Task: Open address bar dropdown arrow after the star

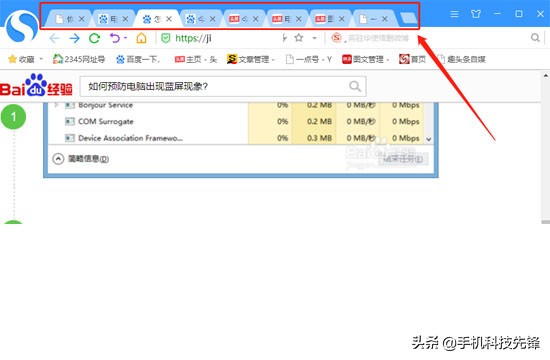Action: [315, 38]
